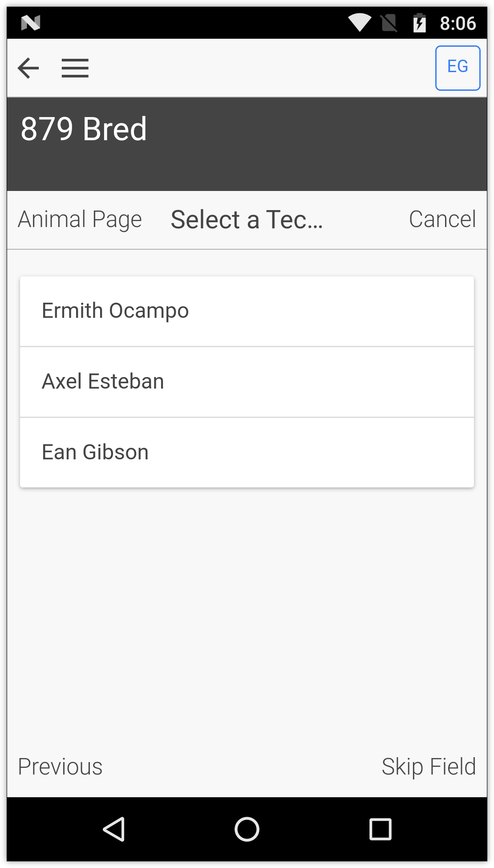Screen dimensions: 494x868
Task: Tap the no-SIM status icon
Action: click(x=389, y=22)
